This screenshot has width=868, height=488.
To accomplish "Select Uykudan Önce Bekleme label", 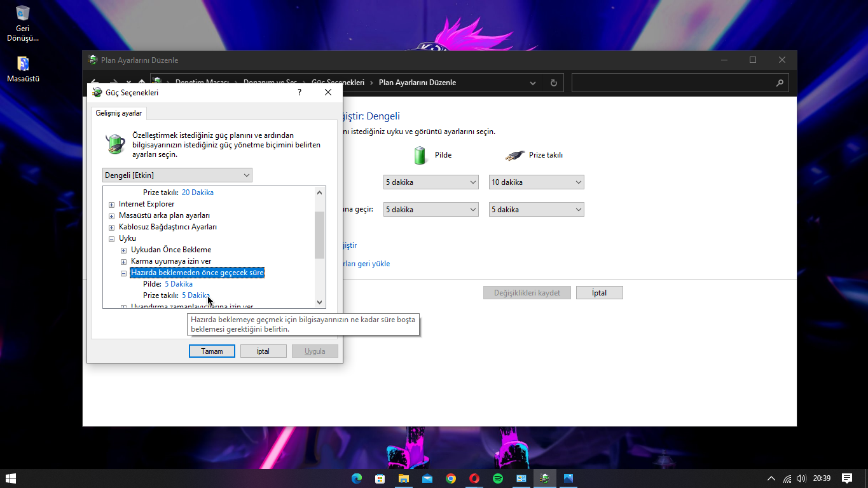I will pyautogui.click(x=171, y=250).
